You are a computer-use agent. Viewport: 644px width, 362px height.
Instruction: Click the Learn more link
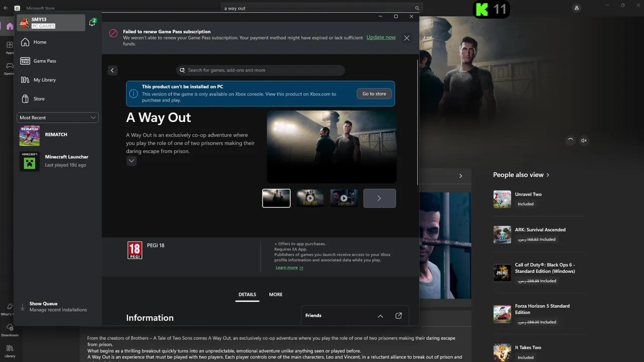[289, 267]
